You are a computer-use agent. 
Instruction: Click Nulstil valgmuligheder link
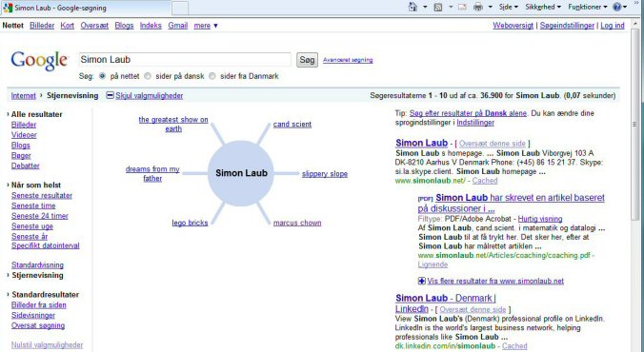[x=47, y=345]
